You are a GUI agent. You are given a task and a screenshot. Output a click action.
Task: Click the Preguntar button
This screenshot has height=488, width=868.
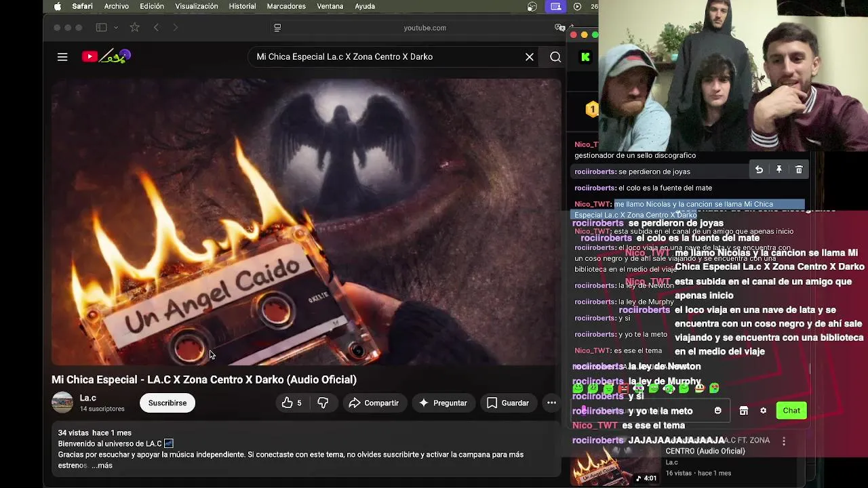(443, 403)
